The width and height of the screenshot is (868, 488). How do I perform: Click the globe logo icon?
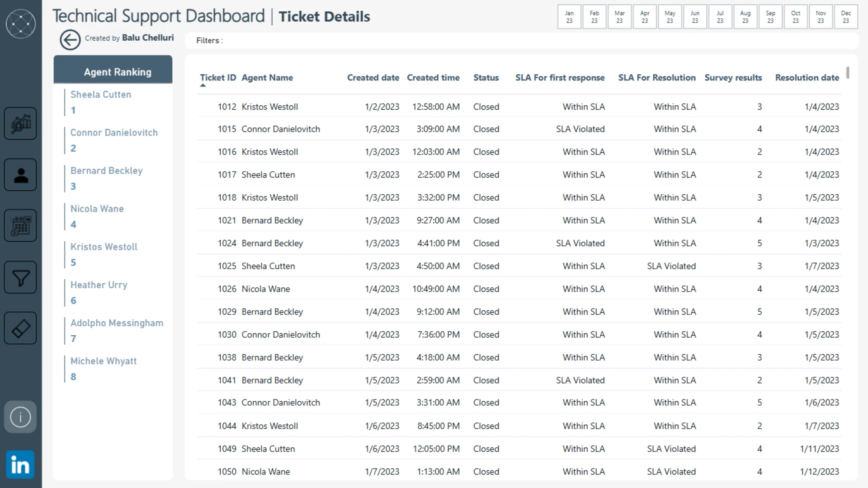pyautogui.click(x=21, y=23)
